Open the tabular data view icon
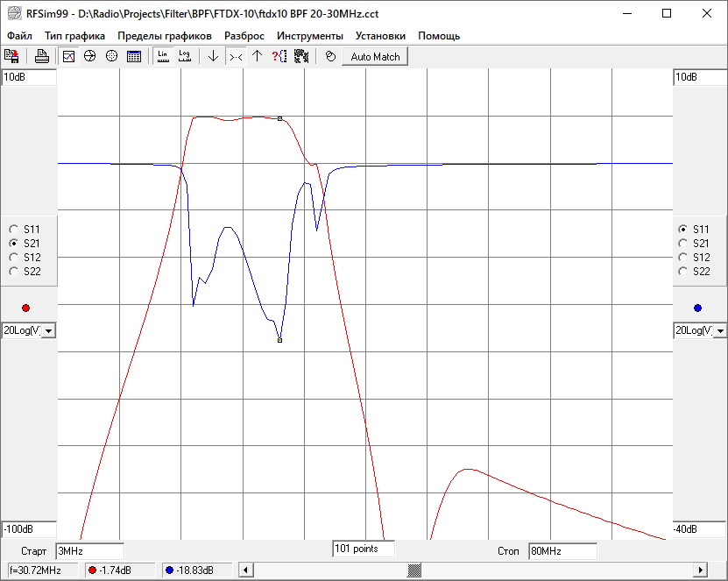Viewport: 728px width, 581px height. click(x=134, y=56)
